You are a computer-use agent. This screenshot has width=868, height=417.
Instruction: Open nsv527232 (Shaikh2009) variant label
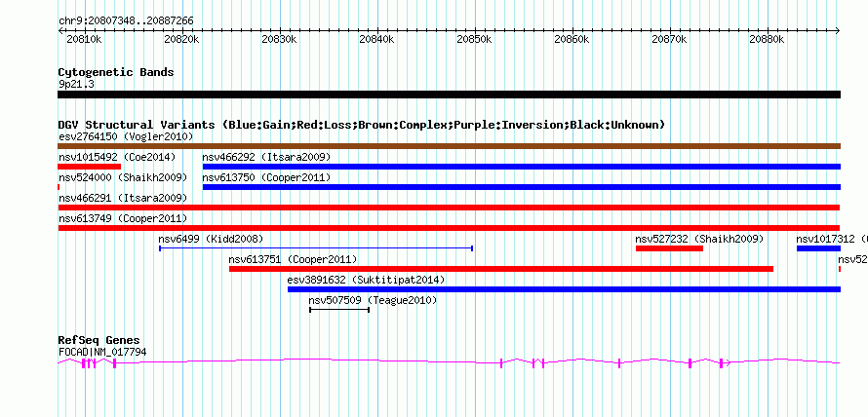[x=699, y=239]
